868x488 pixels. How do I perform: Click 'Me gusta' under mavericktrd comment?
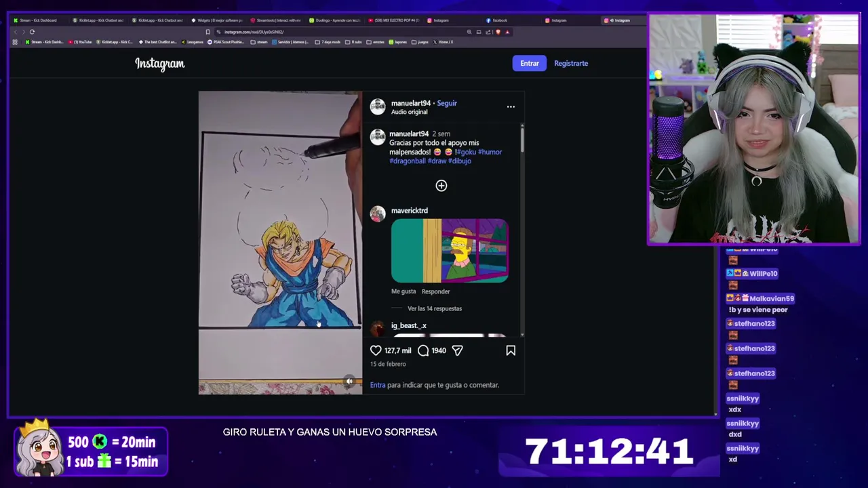[403, 291]
